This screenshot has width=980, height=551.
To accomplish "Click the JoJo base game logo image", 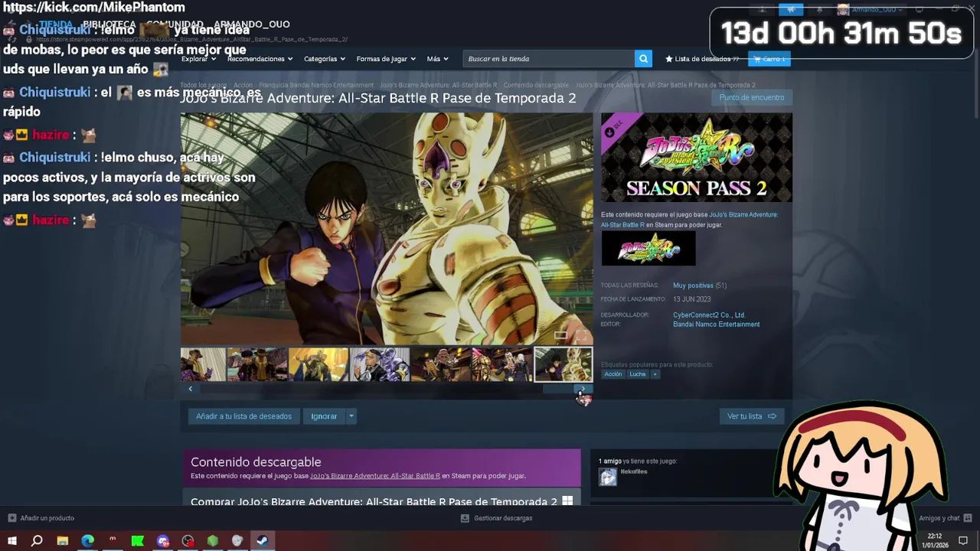I will point(648,249).
